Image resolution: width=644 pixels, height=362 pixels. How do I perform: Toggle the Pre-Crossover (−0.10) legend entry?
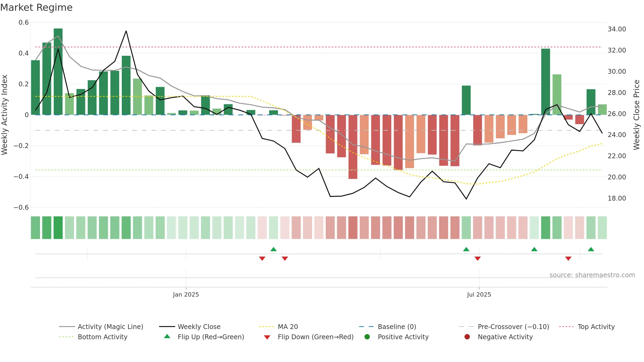click(504, 327)
